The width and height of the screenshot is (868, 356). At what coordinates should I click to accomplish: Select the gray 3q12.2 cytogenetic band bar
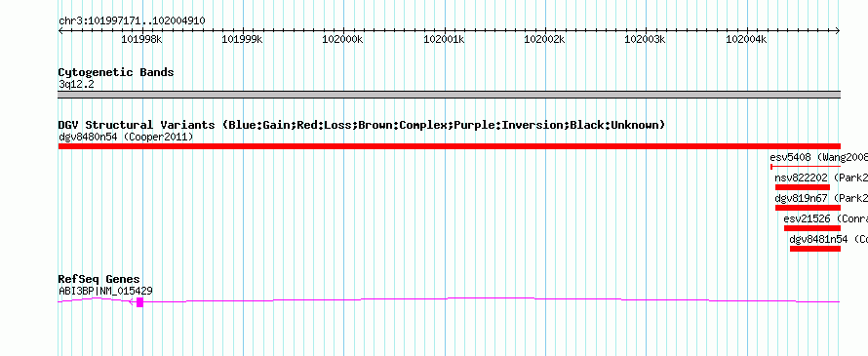[x=449, y=95]
